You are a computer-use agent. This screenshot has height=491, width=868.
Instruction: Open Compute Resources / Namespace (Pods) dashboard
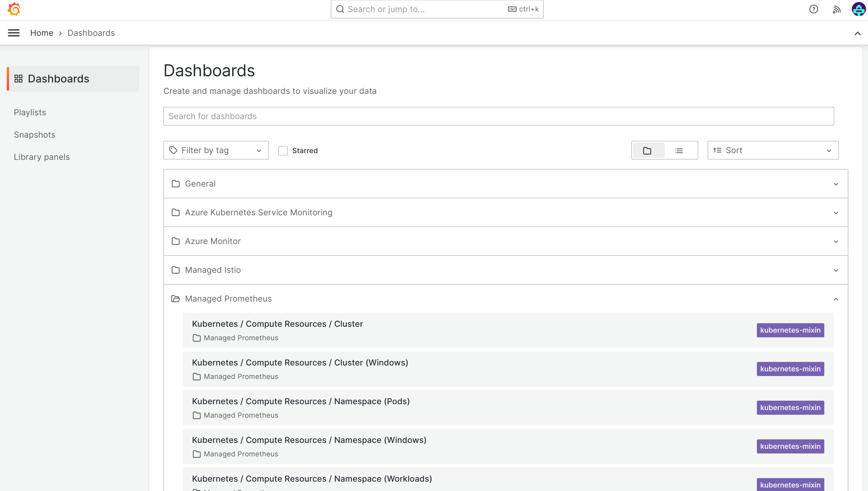pos(301,401)
